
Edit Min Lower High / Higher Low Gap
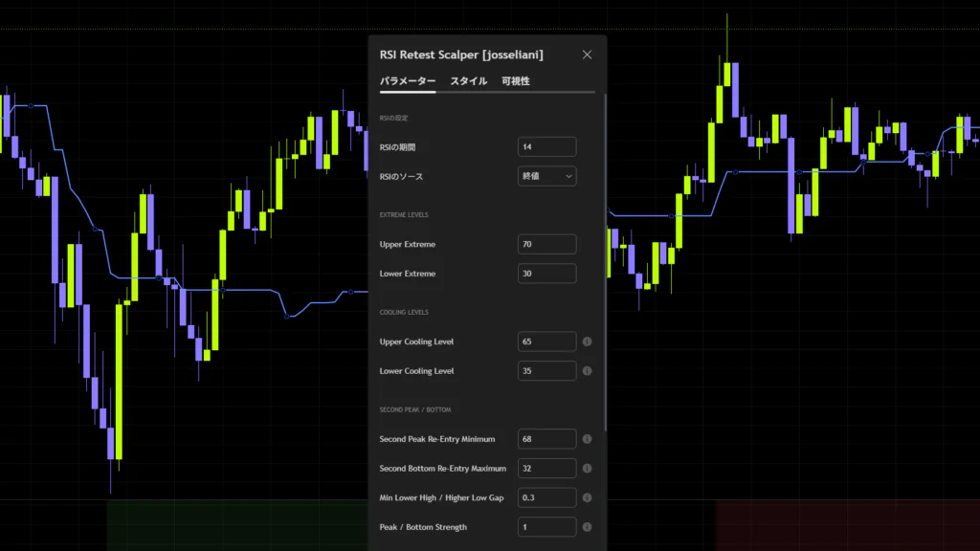(546, 497)
